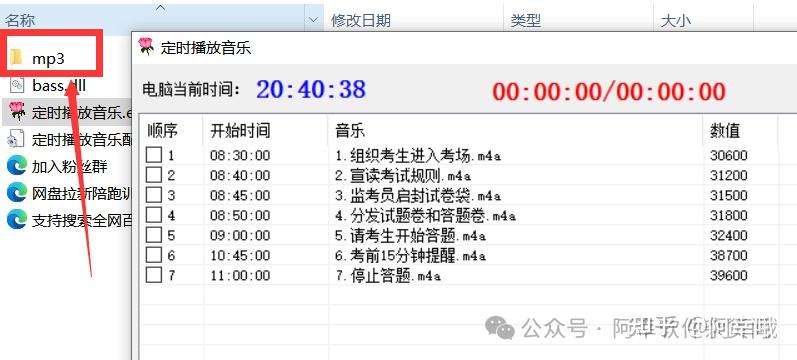Mark the checkbox for row 6

pos(154,255)
